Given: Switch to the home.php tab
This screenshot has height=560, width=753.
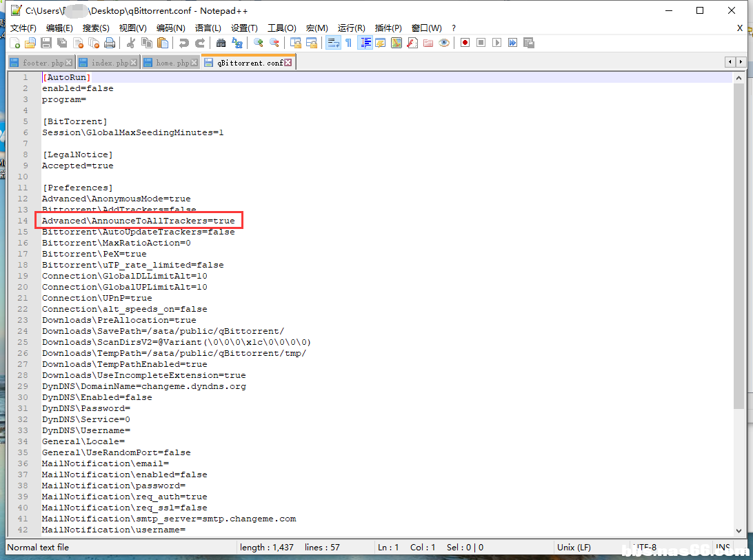Looking at the screenshot, I should click(x=170, y=63).
